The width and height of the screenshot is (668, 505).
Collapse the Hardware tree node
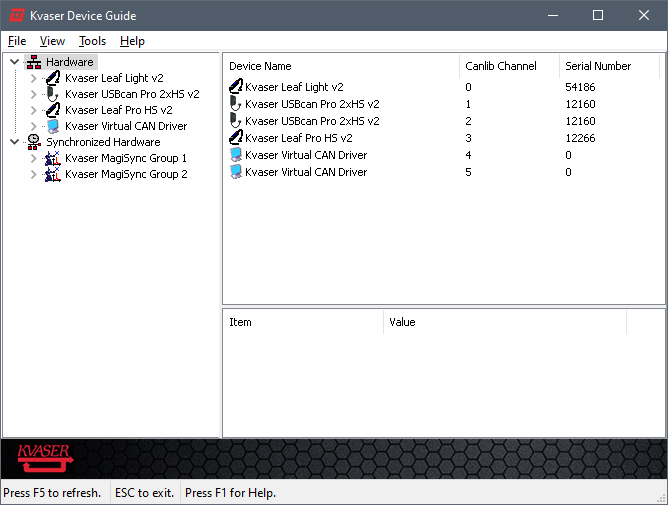[14, 62]
